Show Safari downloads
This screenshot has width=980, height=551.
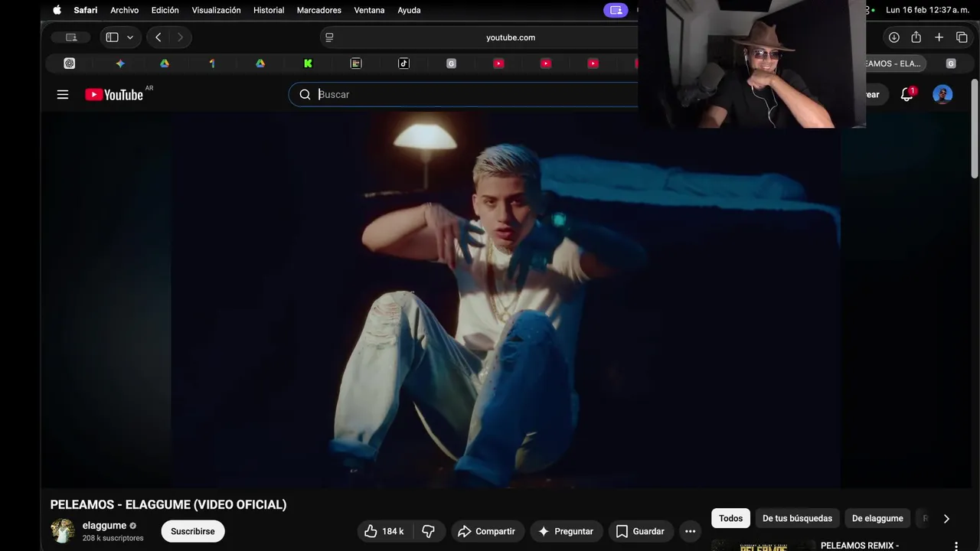click(893, 37)
